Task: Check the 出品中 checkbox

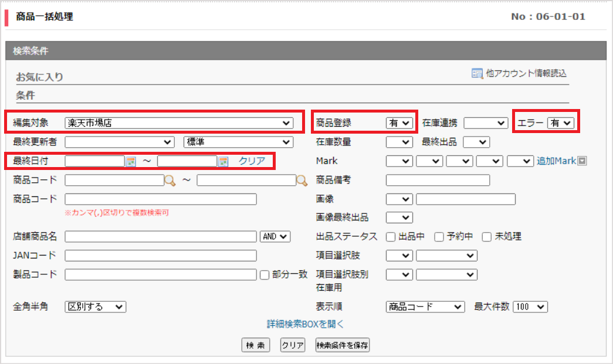Action: pos(391,237)
